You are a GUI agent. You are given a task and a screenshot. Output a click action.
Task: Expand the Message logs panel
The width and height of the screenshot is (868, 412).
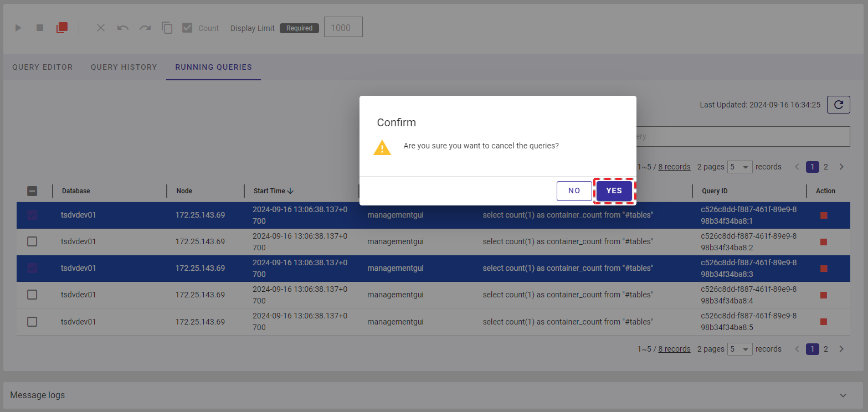(x=843, y=395)
